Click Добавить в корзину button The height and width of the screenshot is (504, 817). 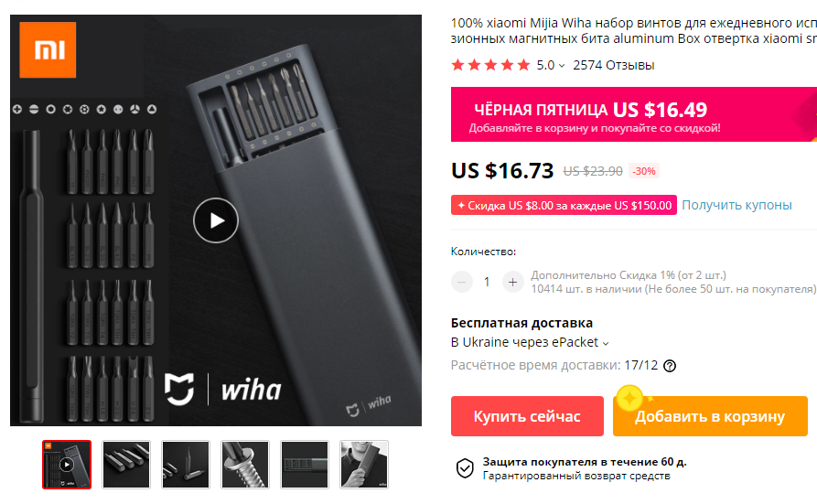point(710,416)
